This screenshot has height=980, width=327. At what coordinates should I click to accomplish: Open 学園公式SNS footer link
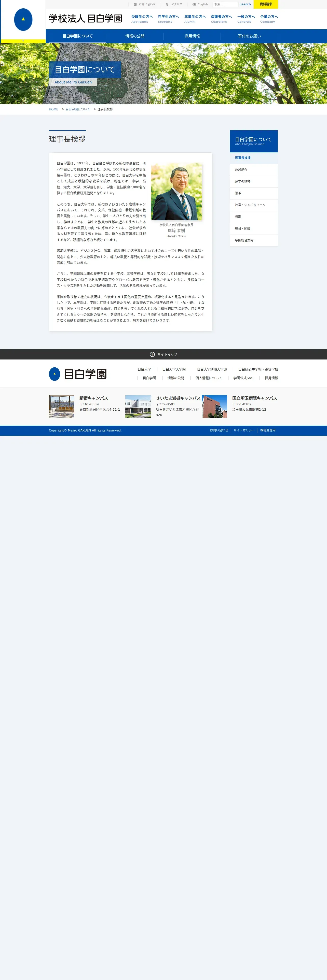(243, 378)
